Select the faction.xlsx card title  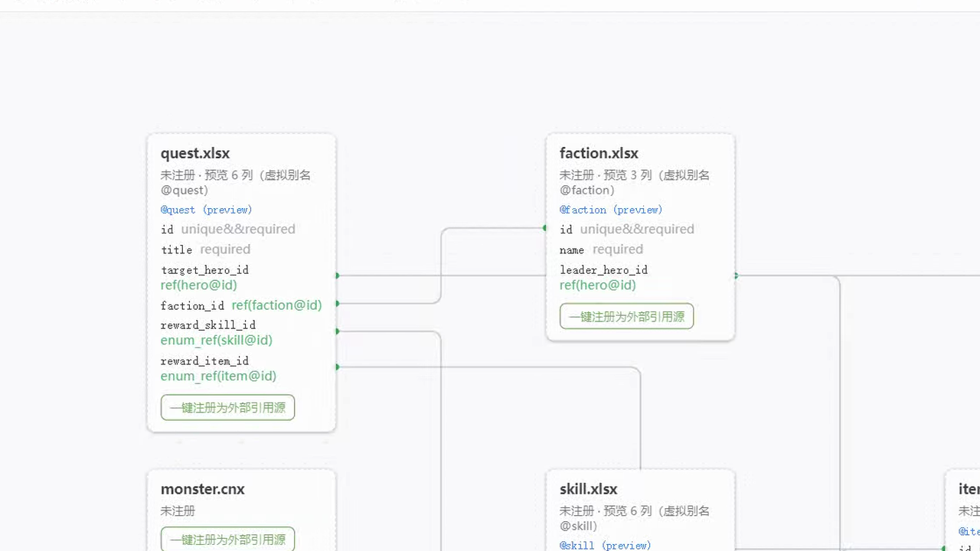coord(599,153)
